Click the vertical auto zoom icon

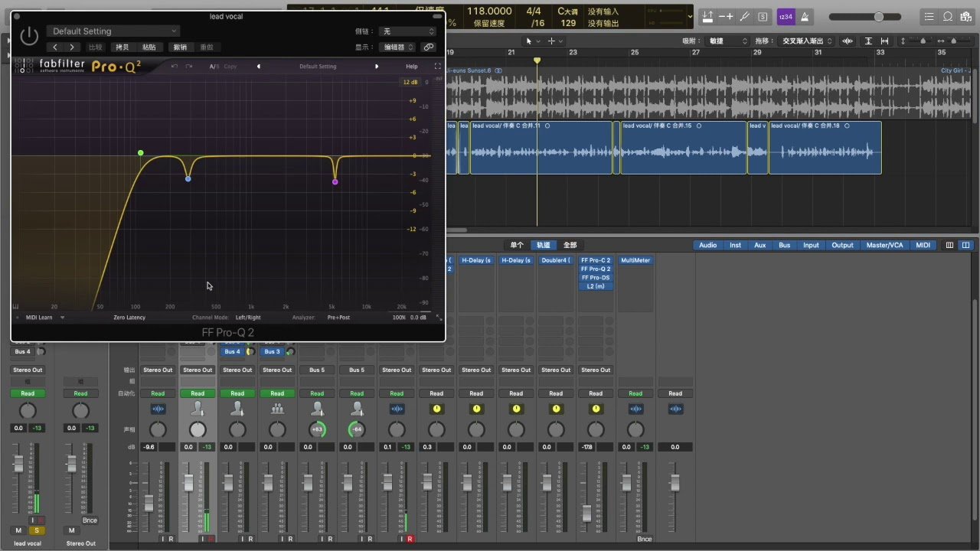[868, 41]
